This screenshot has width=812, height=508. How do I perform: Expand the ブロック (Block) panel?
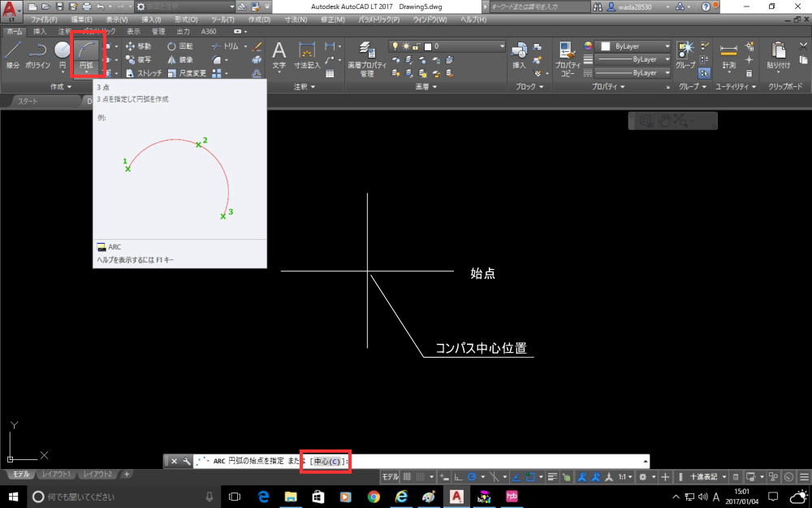[529, 87]
